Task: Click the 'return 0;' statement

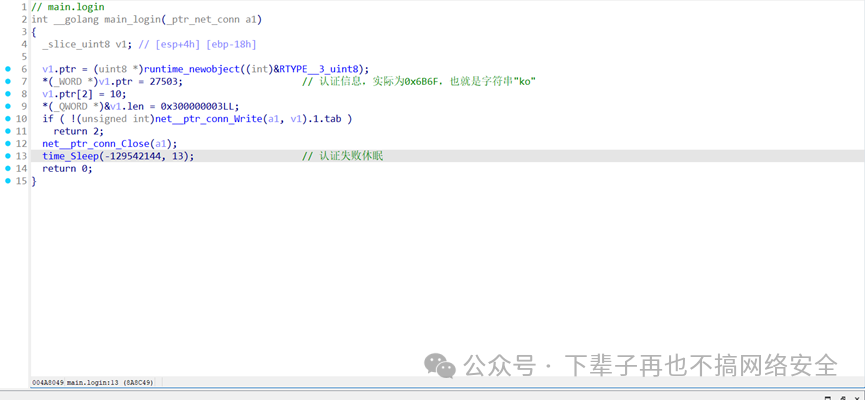Action: coord(67,169)
